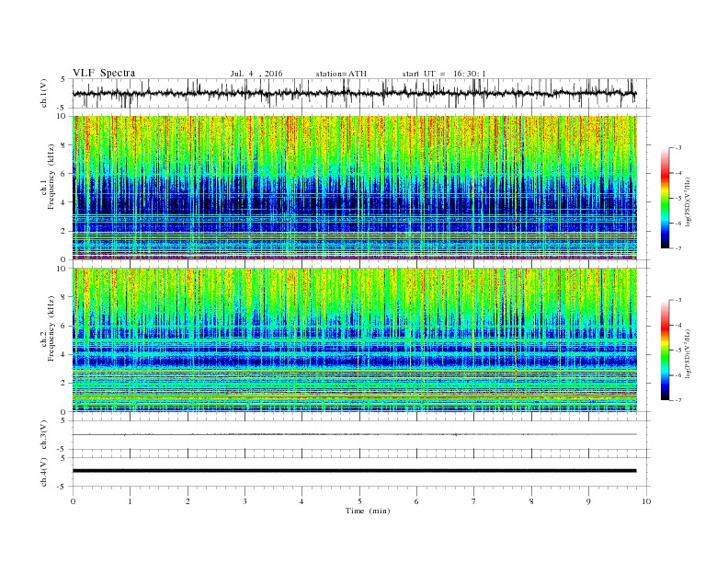Click the "3" tick on the time axis
This screenshot has height=563, width=728.
pyautogui.click(x=245, y=501)
